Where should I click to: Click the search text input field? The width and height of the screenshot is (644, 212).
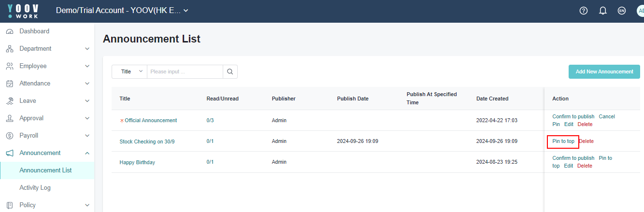(185, 71)
